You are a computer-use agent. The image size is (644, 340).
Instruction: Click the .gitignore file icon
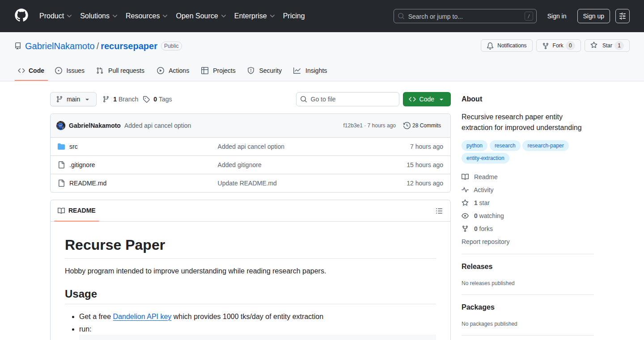tap(61, 165)
